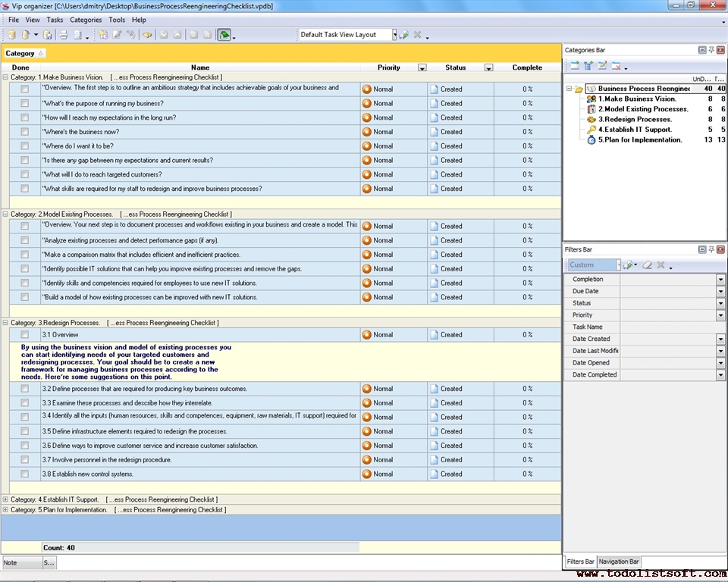Click the edit category pencil icon

[602, 66]
